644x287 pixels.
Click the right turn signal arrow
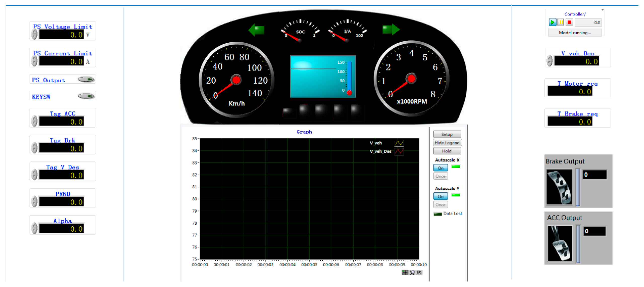pos(391,29)
